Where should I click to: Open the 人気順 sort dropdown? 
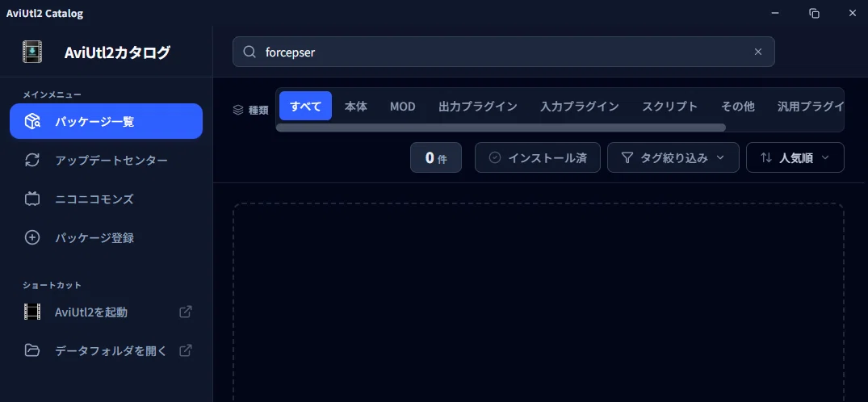[795, 157]
